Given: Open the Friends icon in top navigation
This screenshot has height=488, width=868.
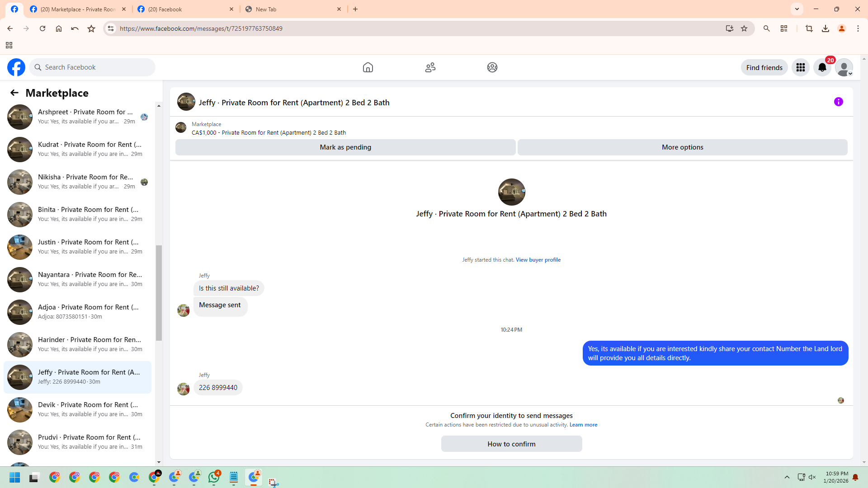Looking at the screenshot, I should click(x=430, y=67).
